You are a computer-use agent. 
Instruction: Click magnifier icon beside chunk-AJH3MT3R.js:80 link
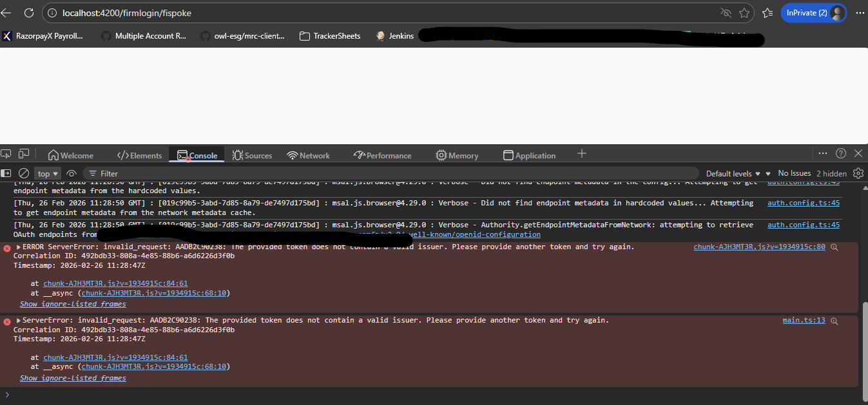(834, 247)
